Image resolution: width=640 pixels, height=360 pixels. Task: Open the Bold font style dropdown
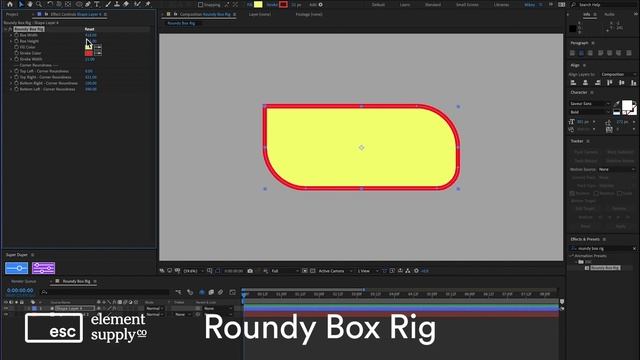click(x=590, y=112)
